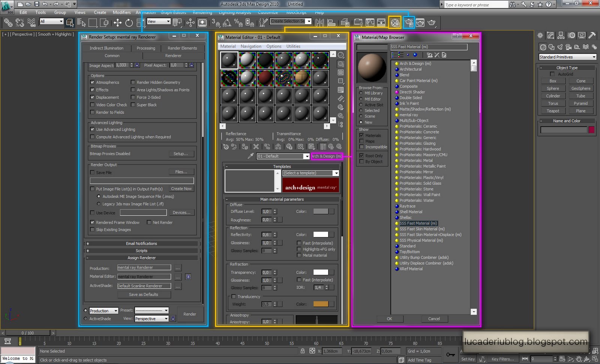This screenshot has height=364, width=600.
Task: Click Assign Material to Selection icon
Action: click(244, 147)
